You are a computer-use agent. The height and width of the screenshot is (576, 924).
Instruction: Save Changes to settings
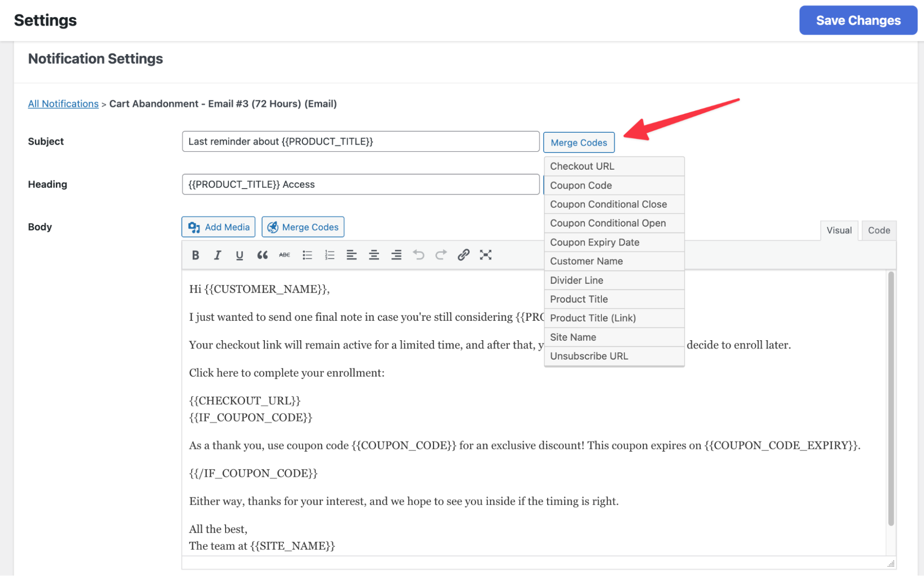point(858,20)
